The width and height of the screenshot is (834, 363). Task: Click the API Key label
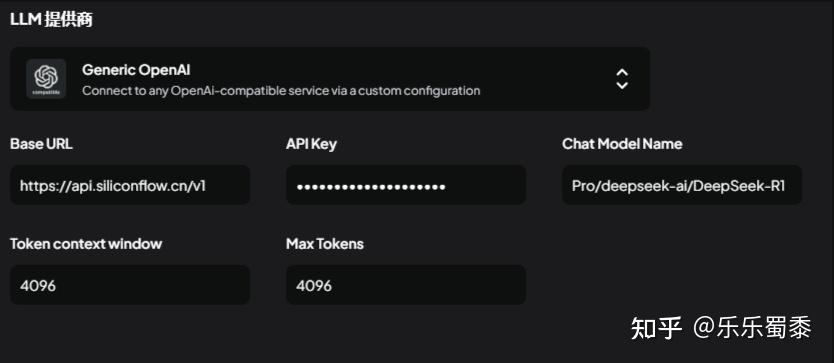[311, 144]
